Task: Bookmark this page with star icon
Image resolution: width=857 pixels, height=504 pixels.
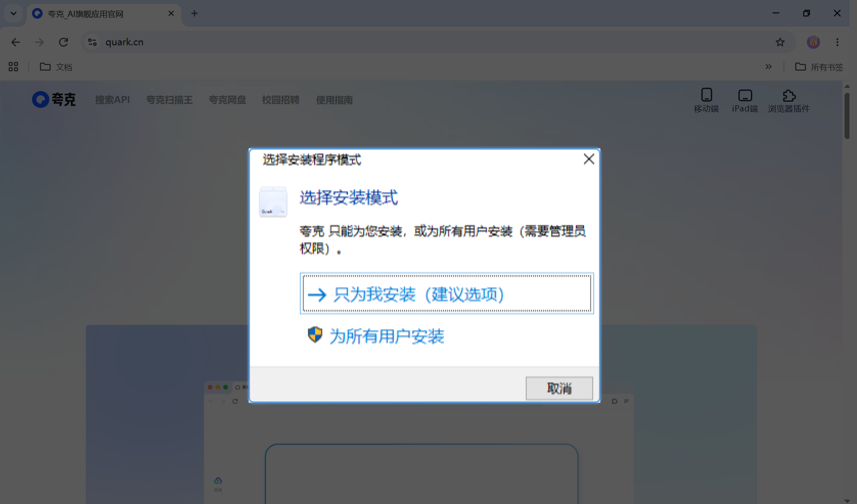Action: (780, 42)
